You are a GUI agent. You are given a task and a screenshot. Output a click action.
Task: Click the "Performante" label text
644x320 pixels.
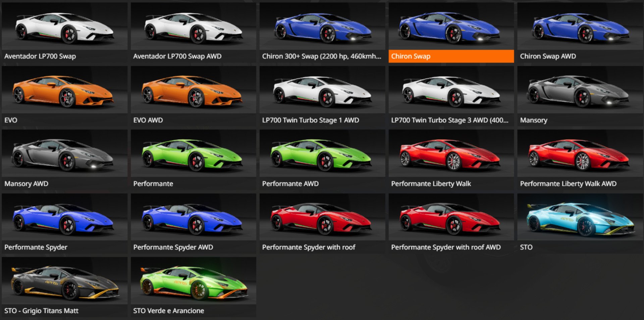pyautogui.click(x=153, y=184)
